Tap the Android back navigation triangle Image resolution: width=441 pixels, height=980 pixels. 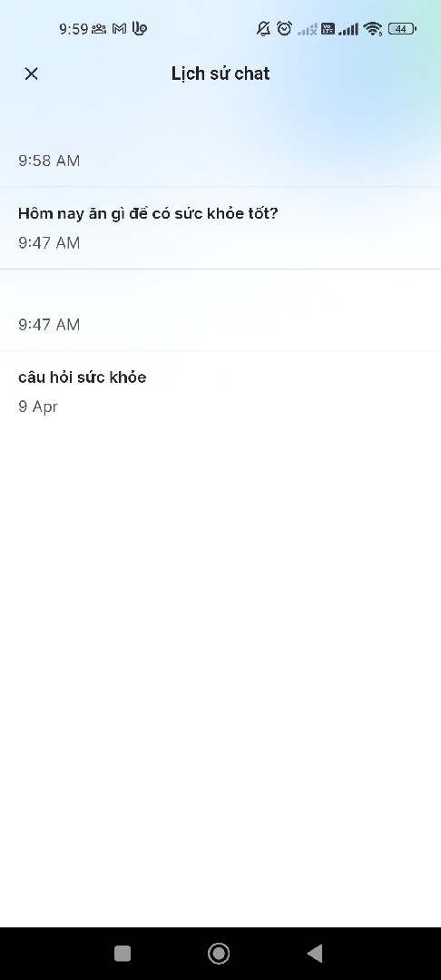tap(315, 953)
